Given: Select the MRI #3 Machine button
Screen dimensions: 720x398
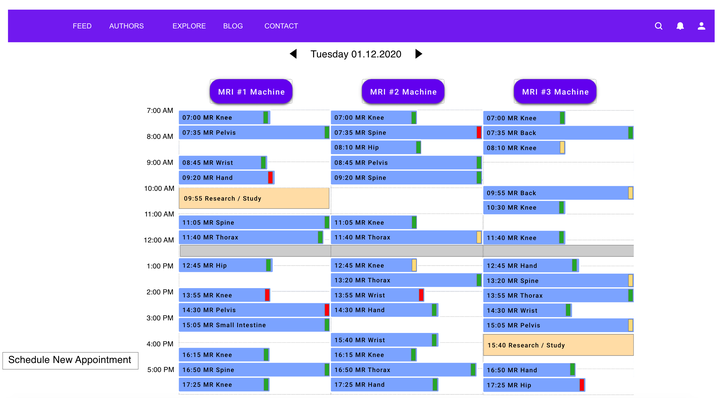Looking at the screenshot, I should [555, 92].
